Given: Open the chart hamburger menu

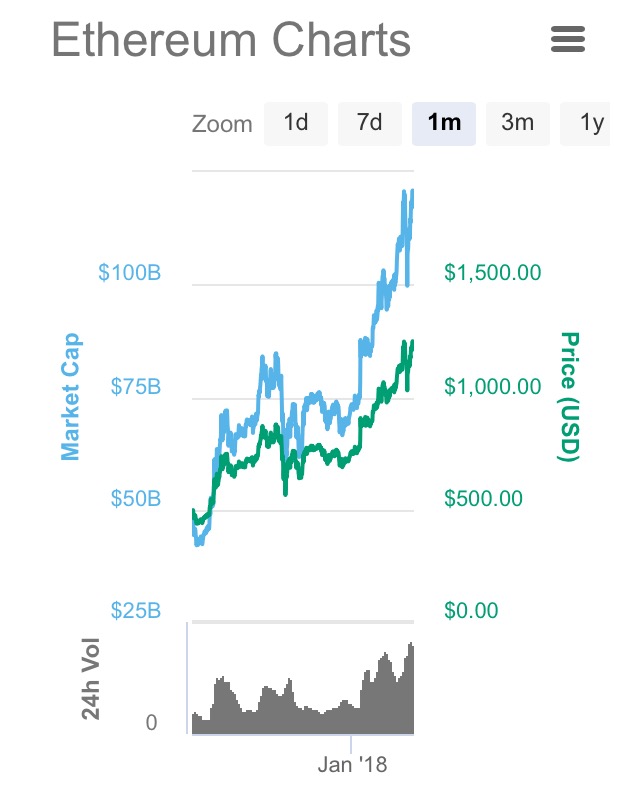Looking at the screenshot, I should coord(567,40).
